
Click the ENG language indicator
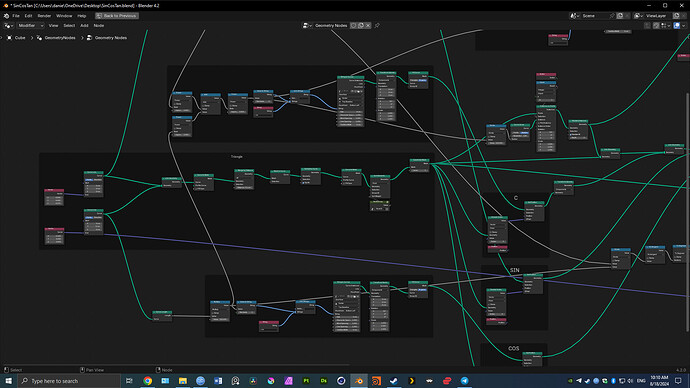[x=641, y=381]
